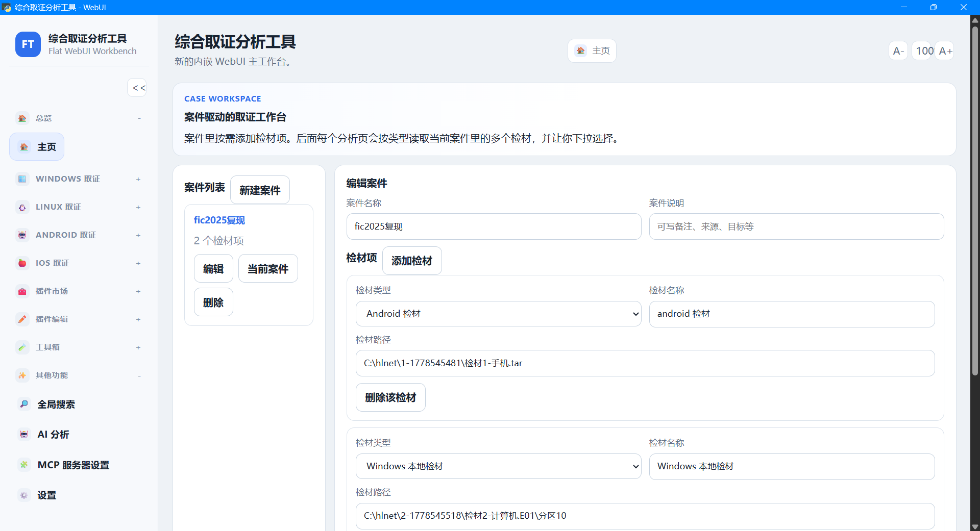This screenshot has height=531, width=980.
Task: Open the 主页 sidebar item
Action: pyautogui.click(x=37, y=147)
